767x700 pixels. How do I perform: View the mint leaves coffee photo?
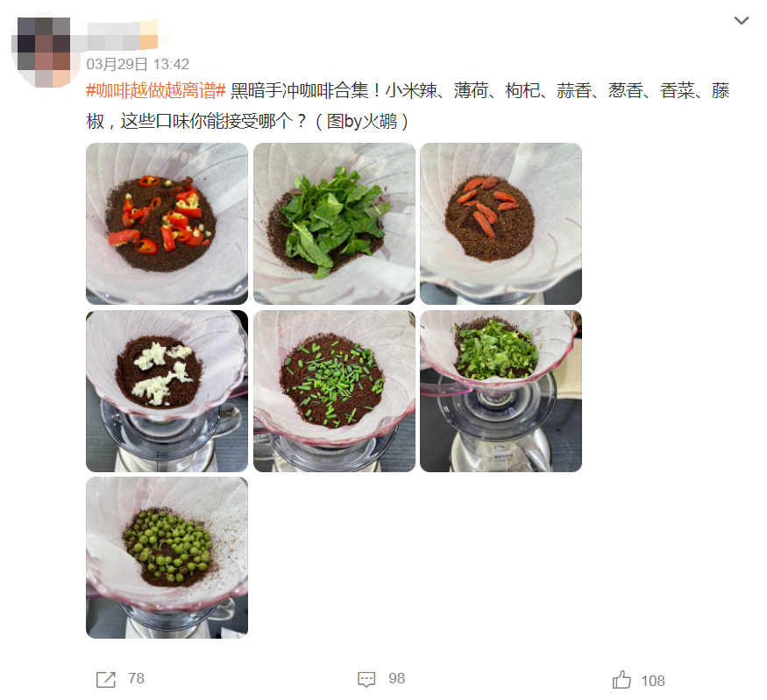point(334,224)
